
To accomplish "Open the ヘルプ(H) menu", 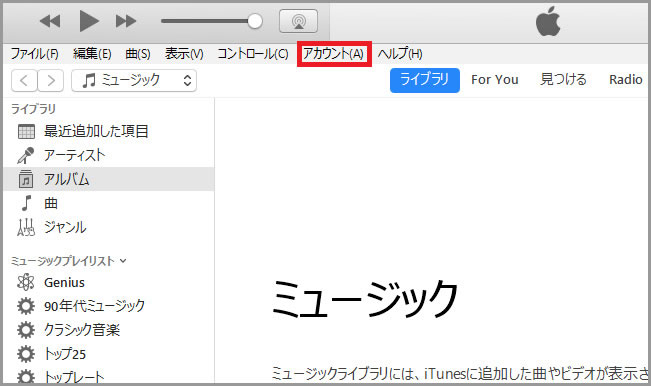I will pos(400,54).
